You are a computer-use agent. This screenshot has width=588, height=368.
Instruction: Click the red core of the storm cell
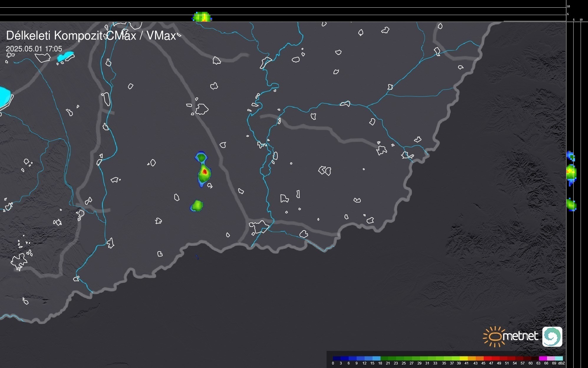coord(205,171)
